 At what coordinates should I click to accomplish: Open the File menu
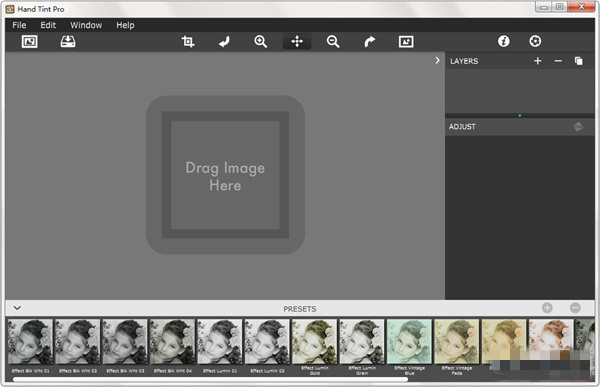19,25
